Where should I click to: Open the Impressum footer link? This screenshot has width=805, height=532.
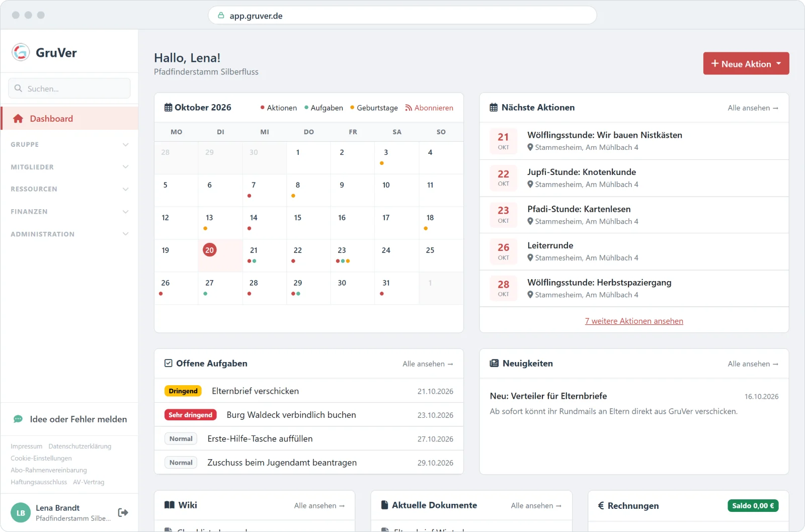tap(27, 446)
